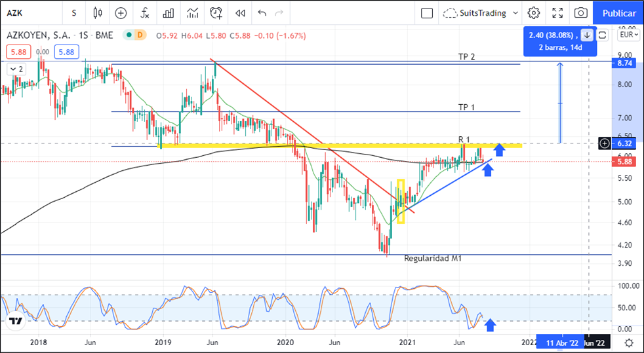Take a chart snapshot with the camera icon

click(580, 12)
